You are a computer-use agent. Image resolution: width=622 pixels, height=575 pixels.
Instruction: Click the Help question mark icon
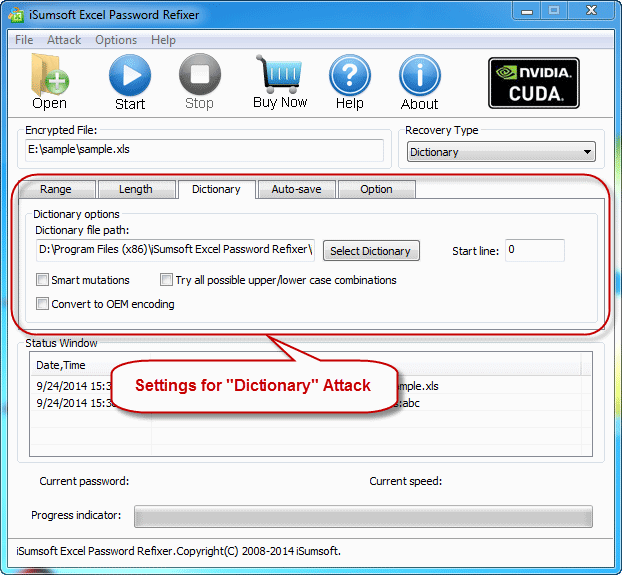pyautogui.click(x=349, y=75)
